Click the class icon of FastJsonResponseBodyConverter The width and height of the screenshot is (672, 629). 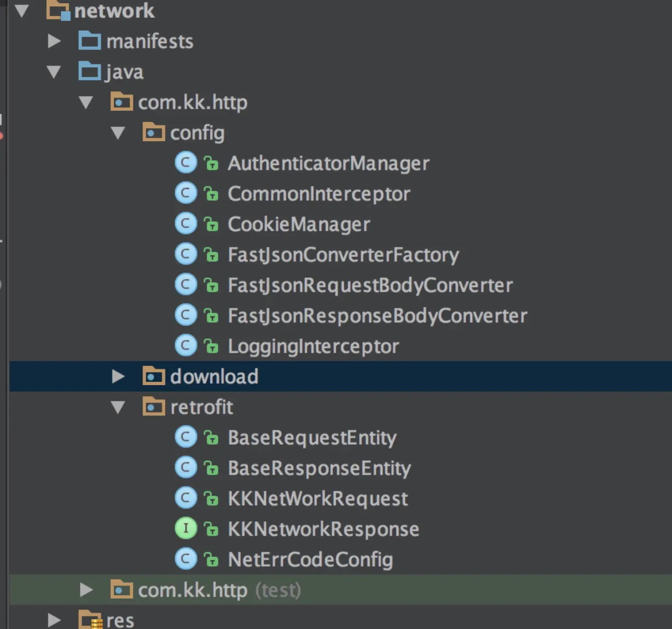(x=185, y=315)
